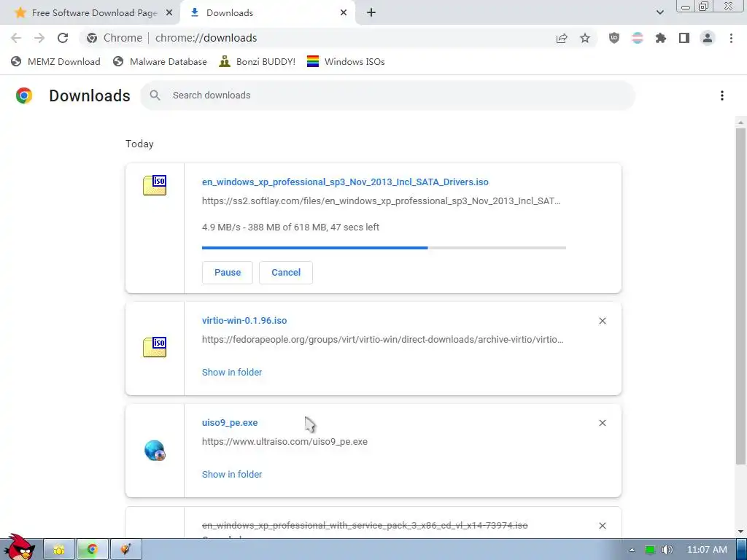Screen dimensions: 747x560
Task: Click the ISO file icon for Windows XP SP3 download
Action: (155, 185)
